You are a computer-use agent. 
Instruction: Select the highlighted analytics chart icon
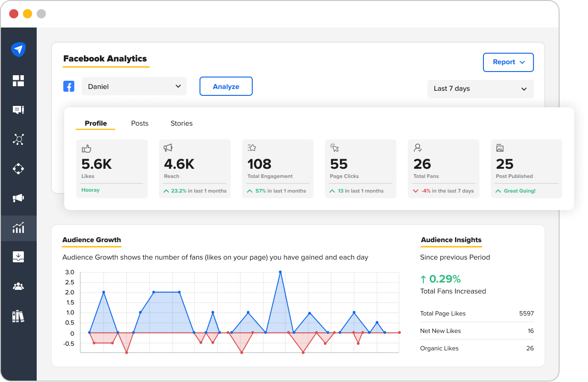point(18,228)
